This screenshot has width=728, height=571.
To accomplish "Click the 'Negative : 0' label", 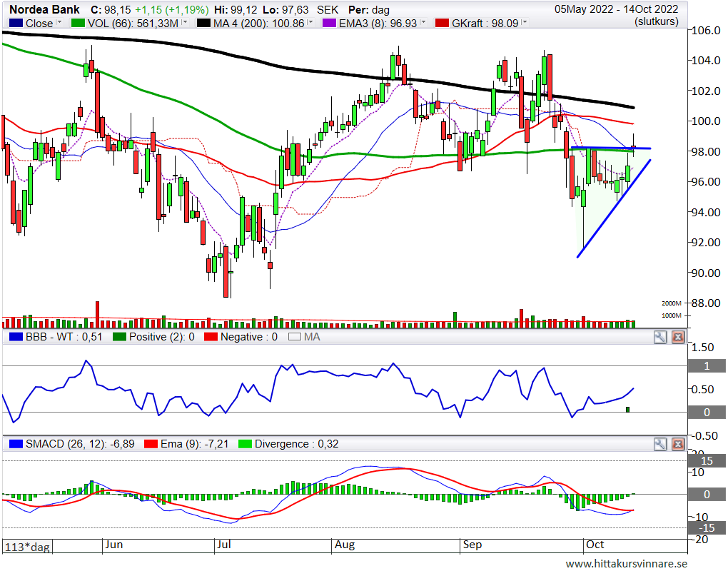I will coord(249,337).
